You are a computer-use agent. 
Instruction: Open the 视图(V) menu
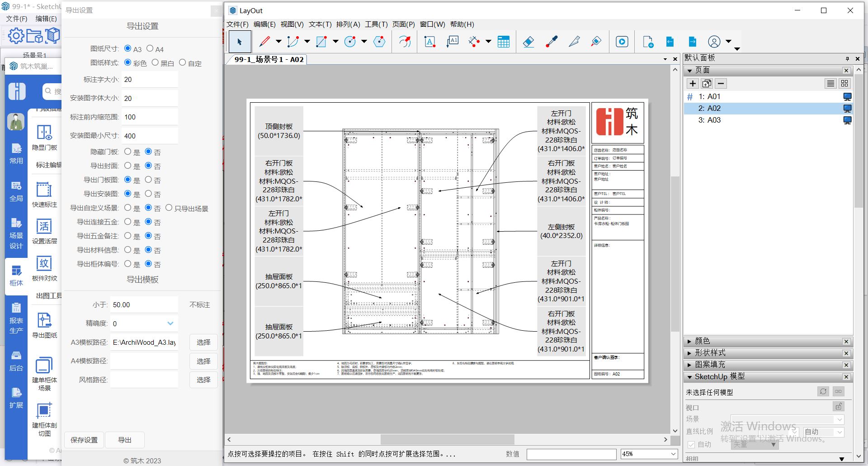292,24
